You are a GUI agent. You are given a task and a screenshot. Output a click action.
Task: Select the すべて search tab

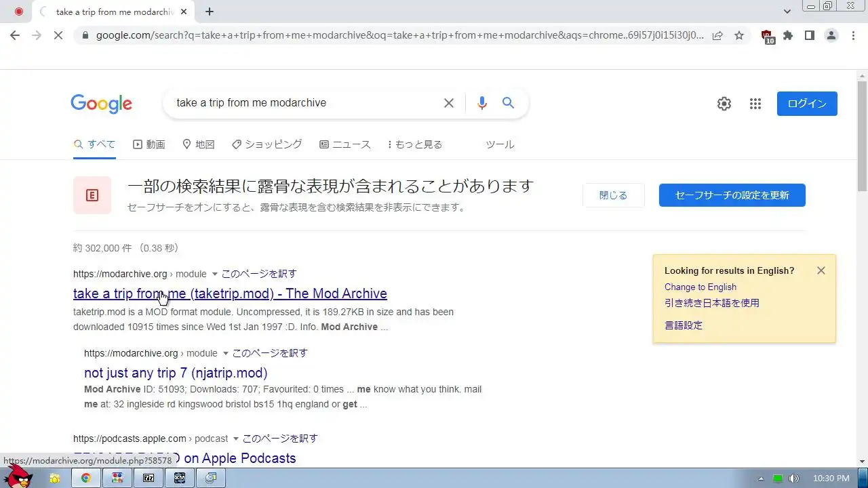[x=95, y=144]
